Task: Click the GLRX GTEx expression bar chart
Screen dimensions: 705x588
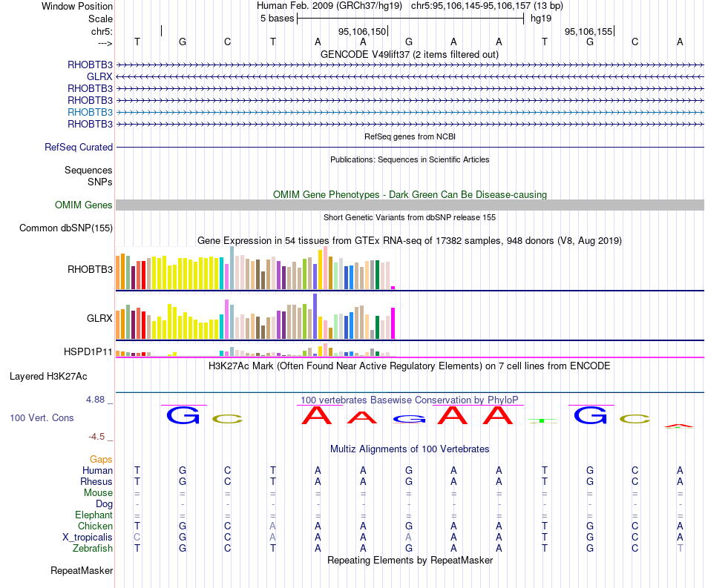Action: point(255,317)
